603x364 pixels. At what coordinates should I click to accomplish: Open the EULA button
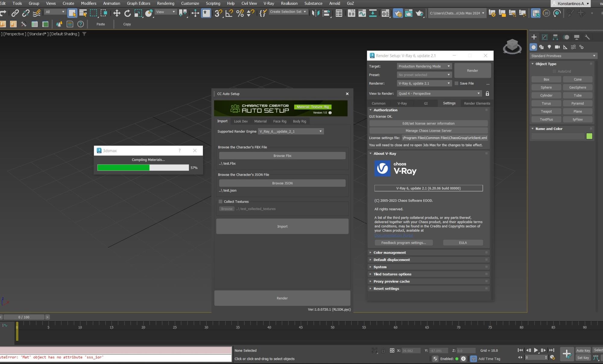[x=463, y=243]
